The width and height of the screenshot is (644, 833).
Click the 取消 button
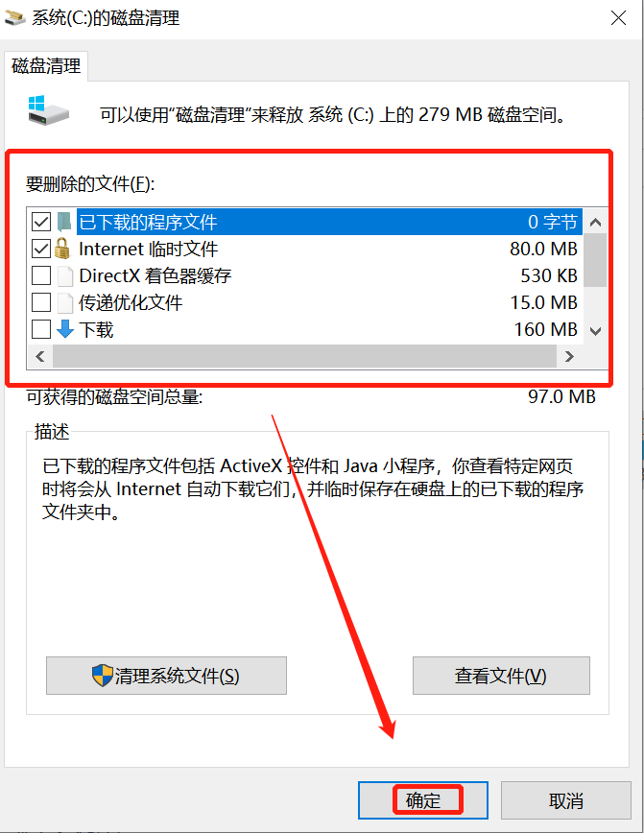point(566,800)
